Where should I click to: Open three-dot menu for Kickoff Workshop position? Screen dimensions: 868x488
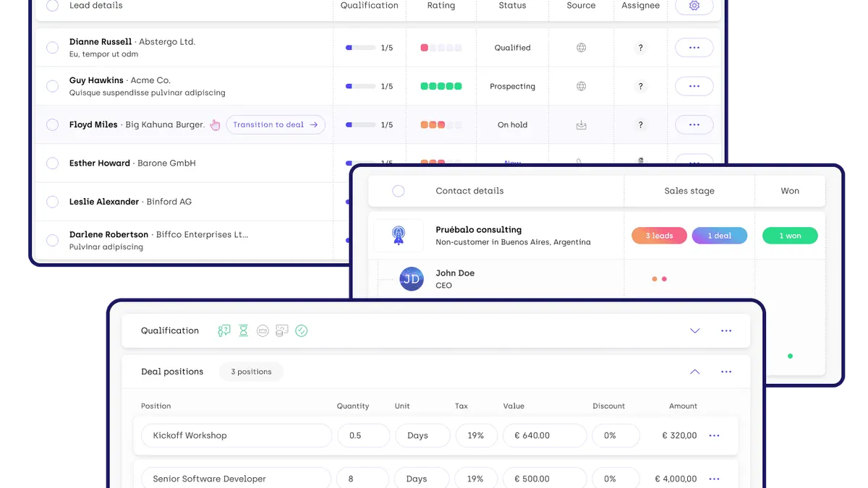[x=714, y=436]
